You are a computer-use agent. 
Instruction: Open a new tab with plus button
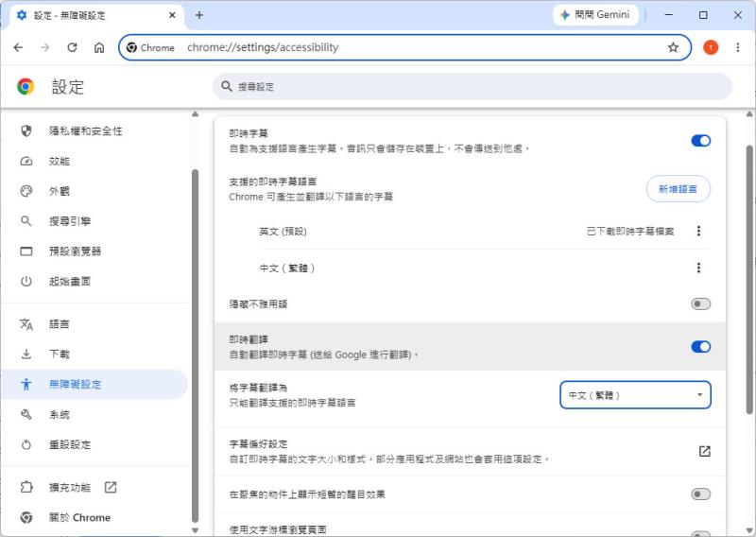pos(199,15)
